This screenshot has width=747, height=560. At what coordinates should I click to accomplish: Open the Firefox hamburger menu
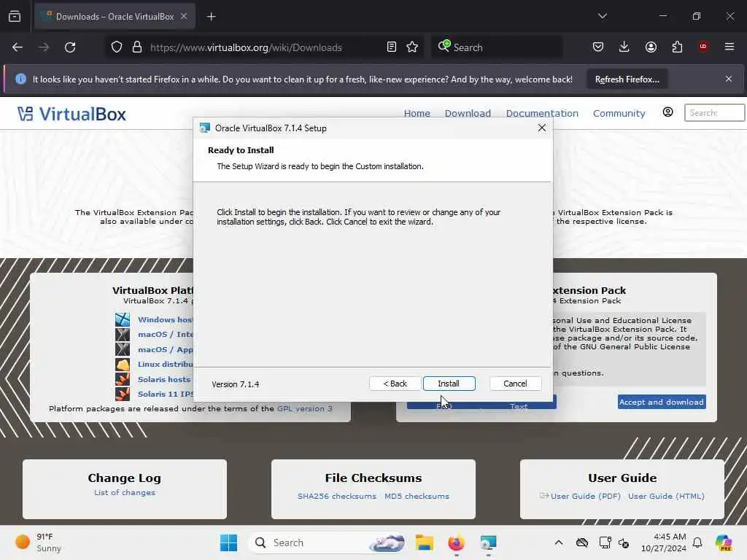729,47
